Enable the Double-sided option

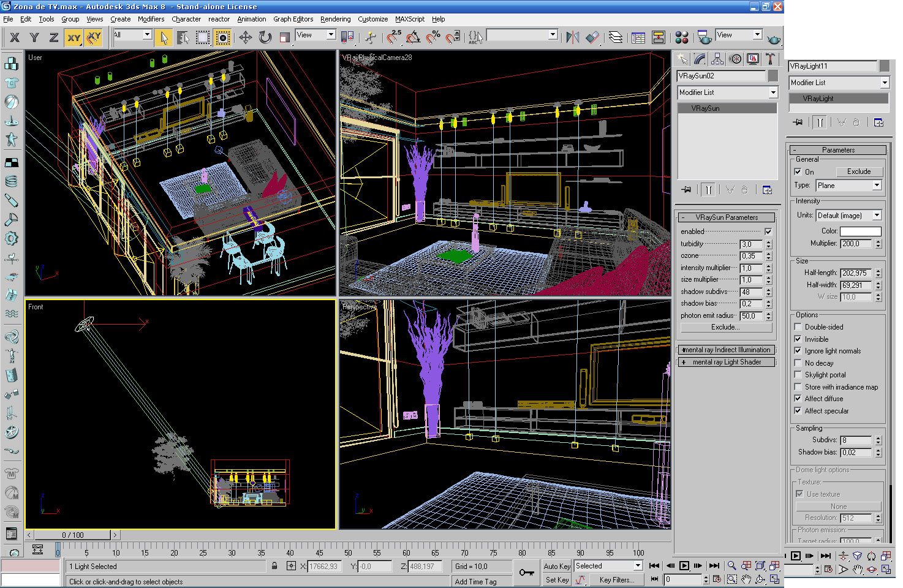(x=798, y=327)
